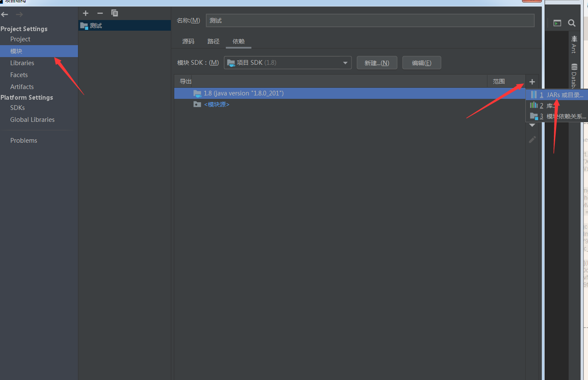This screenshot has width=588, height=380.
Task: Switch to the 依赖 tab
Action: click(239, 41)
